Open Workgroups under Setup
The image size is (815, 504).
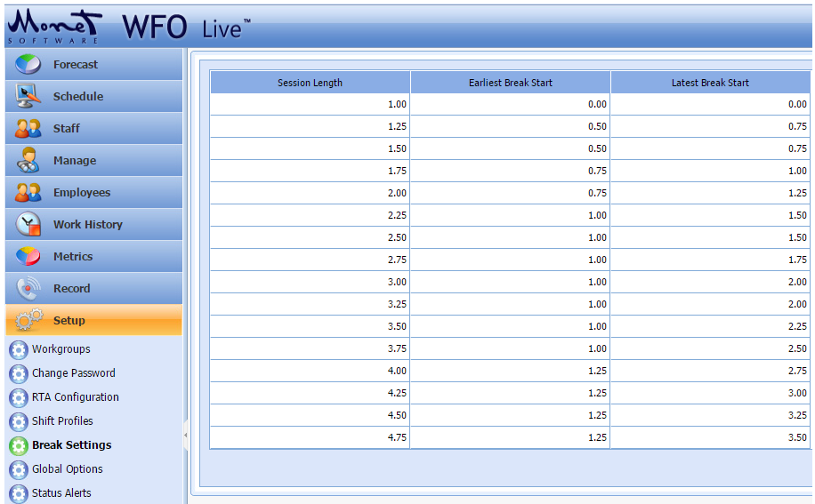(x=61, y=349)
